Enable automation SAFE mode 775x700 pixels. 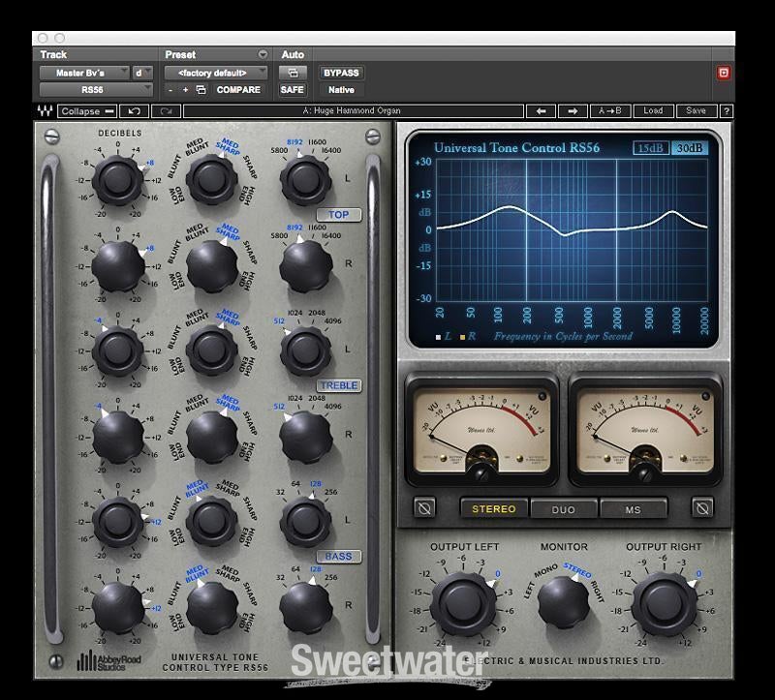tap(293, 90)
